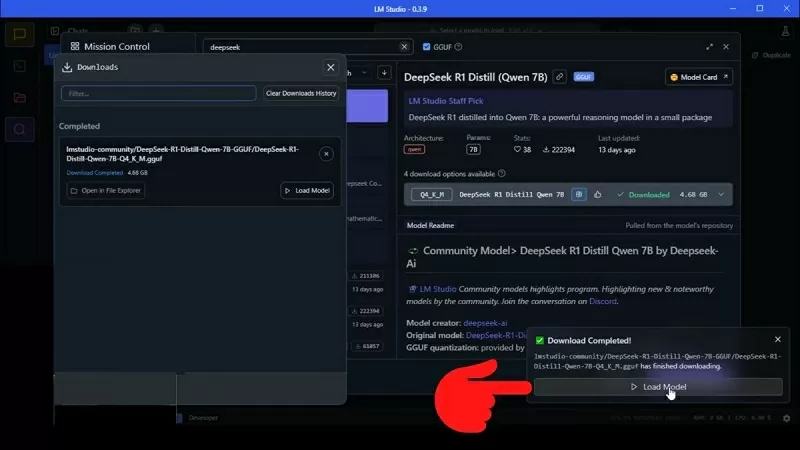Screen dimensions: 800x450
Task: Click the downloads Filter input field
Action: pos(158,93)
